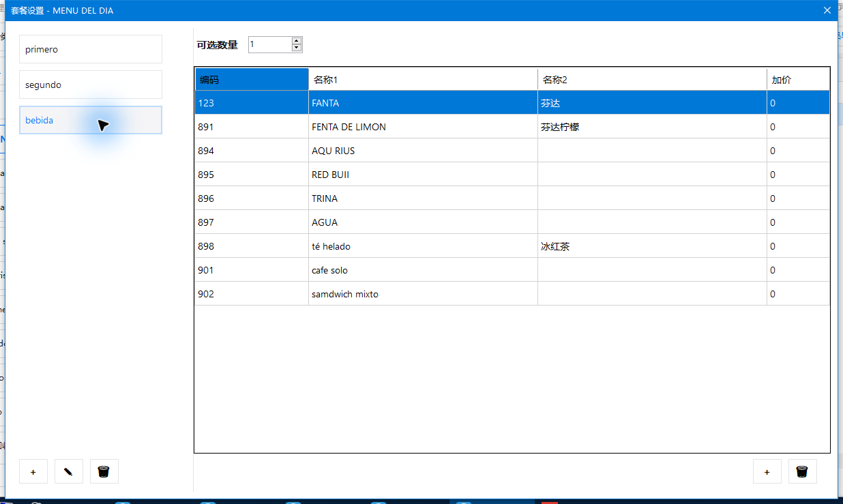
Task: Click code cell 898
Action: [x=252, y=246]
